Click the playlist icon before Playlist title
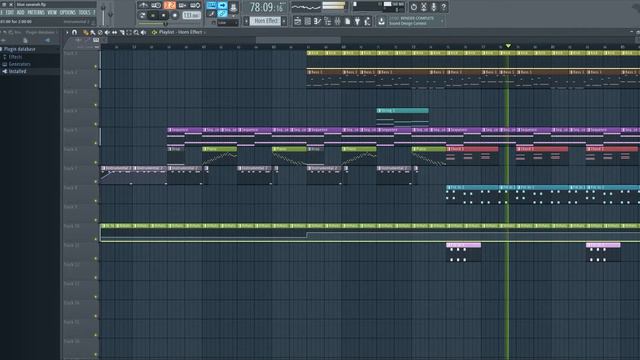This screenshot has width=640, height=360. coord(154,32)
